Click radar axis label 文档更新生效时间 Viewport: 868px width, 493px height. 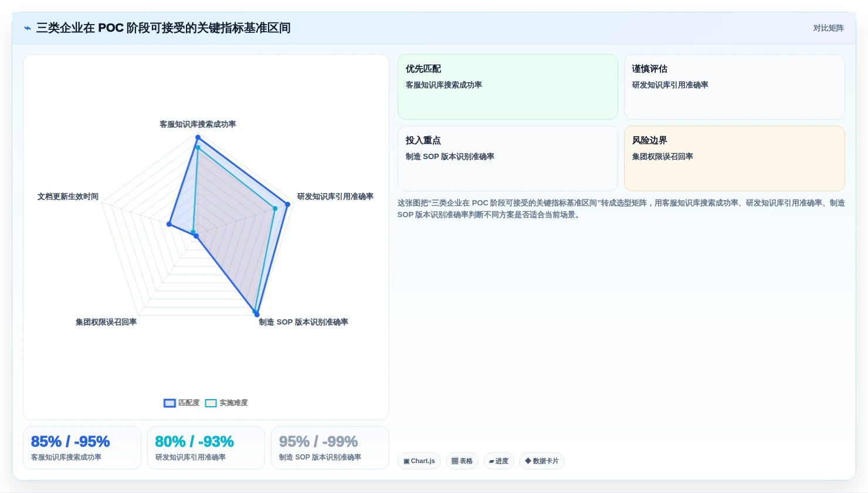click(x=68, y=197)
